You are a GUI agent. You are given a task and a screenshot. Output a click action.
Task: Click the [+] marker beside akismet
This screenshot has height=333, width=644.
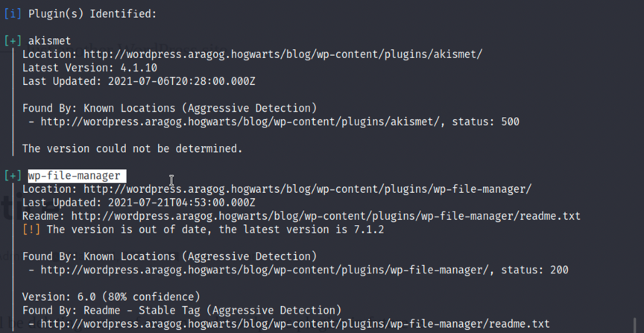(13, 41)
